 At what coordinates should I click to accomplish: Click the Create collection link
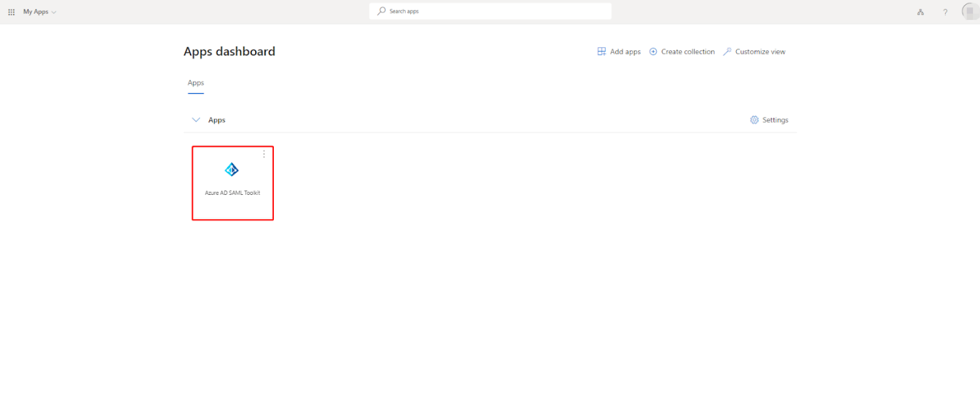(x=688, y=51)
